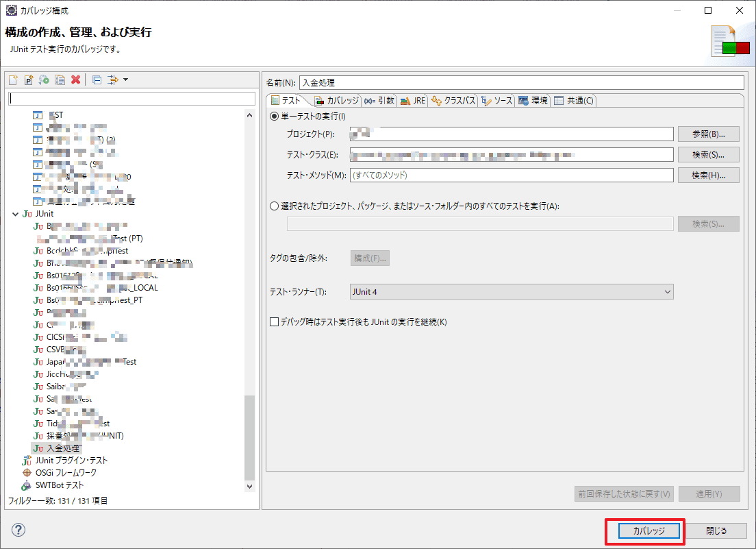The image size is (756, 549).
Task: Switch to the カバレッジ tab
Action: coord(336,101)
